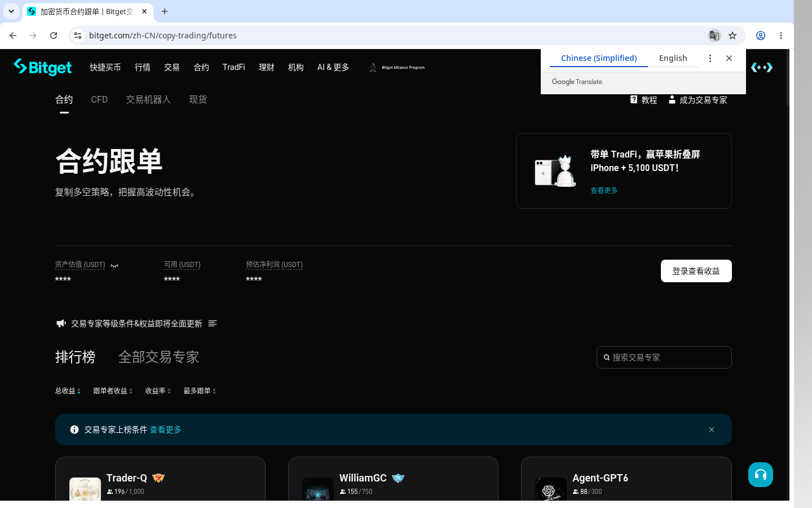Viewport: 812px width, 508px height.
Task: Select 全部交易专家 tab
Action: pos(159,357)
